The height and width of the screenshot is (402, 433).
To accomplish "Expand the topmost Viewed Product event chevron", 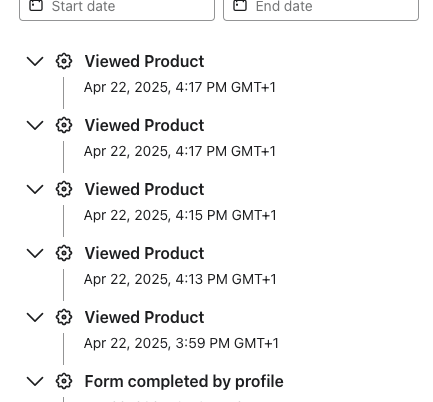I will tap(35, 61).
